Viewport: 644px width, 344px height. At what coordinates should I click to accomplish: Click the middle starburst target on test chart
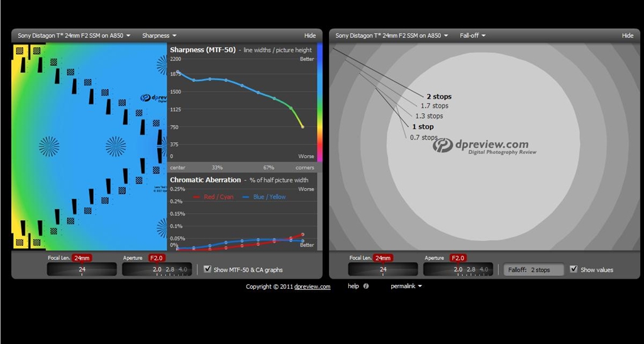click(116, 147)
